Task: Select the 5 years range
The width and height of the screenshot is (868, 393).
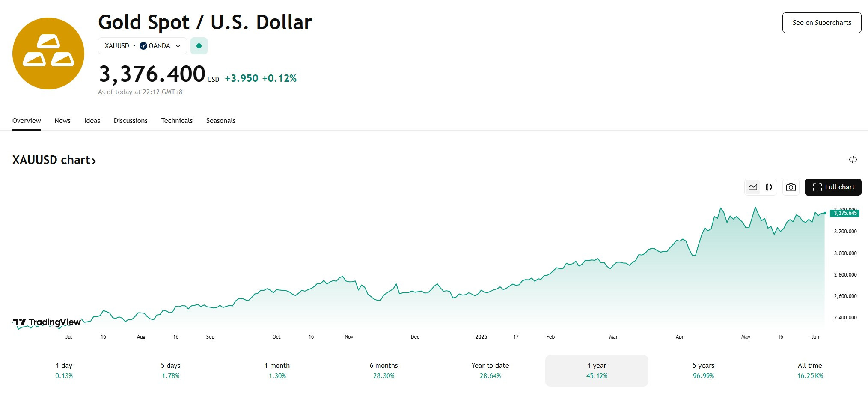Action: pos(703,371)
